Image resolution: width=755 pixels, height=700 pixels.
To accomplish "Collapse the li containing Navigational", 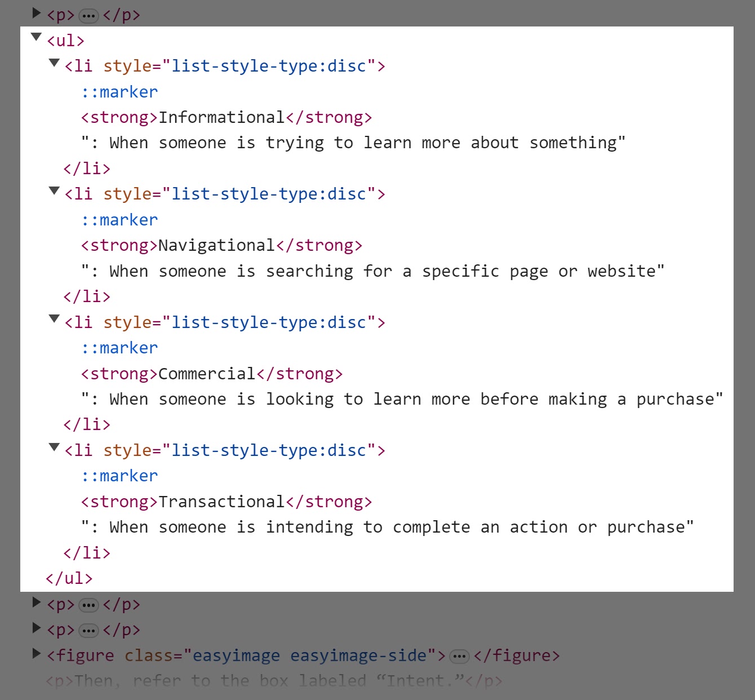I will pyautogui.click(x=54, y=190).
